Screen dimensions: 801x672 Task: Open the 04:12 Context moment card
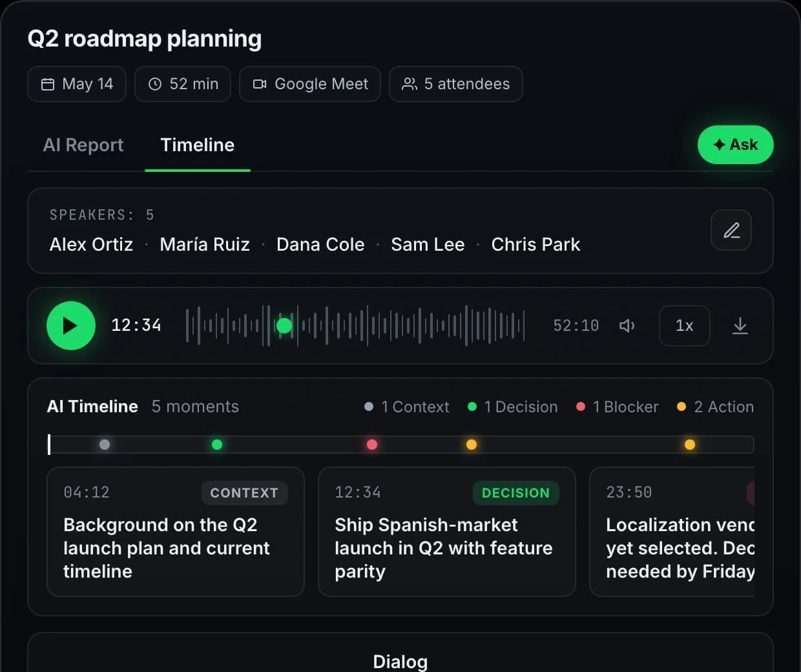click(176, 532)
